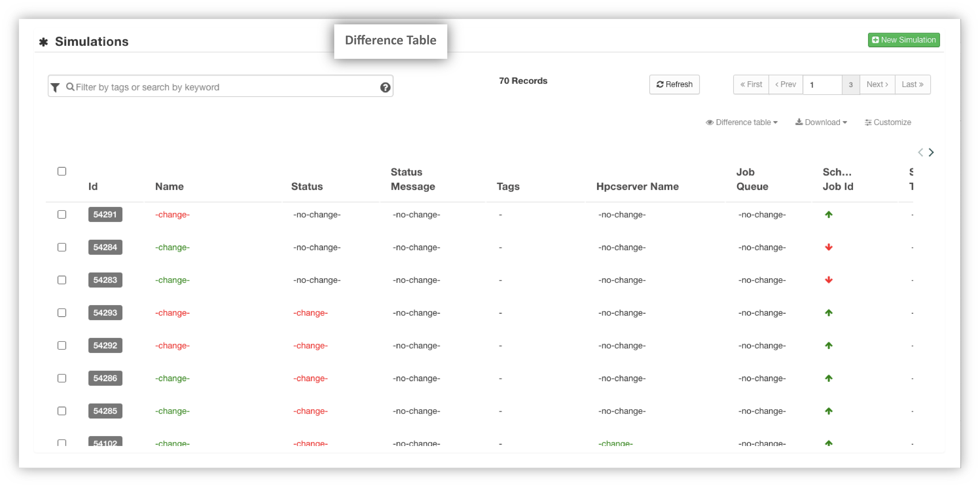Viewport: 980px width, 491px height.
Task: Click the page number input field
Action: (x=822, y=85)
